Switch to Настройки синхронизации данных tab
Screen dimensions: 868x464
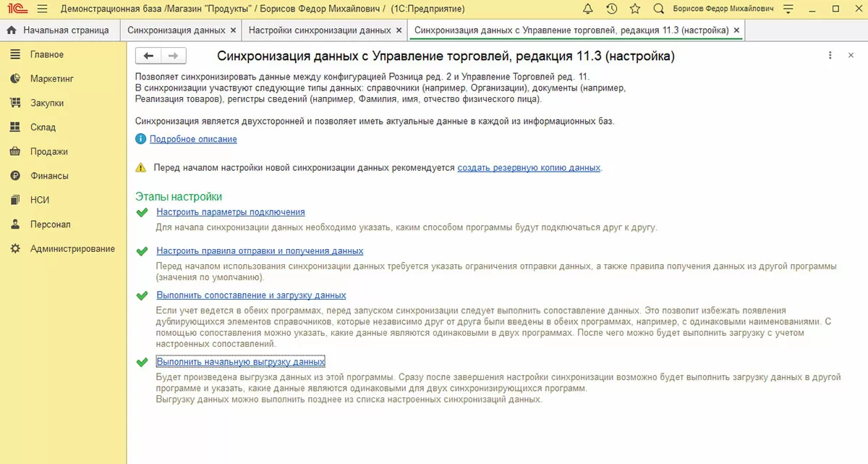320,30
